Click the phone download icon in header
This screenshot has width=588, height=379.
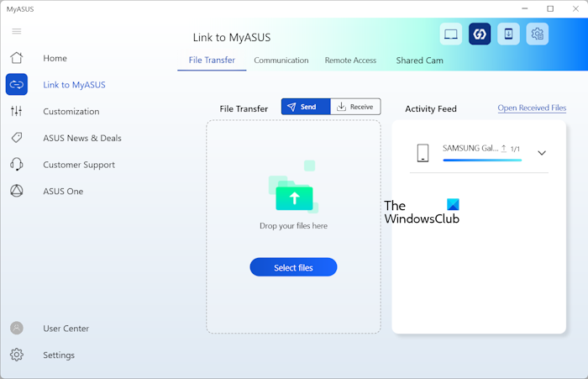[x=508, y=34]
